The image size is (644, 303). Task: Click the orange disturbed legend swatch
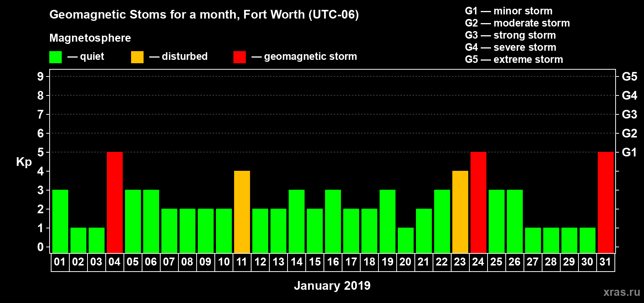(137, 57)
